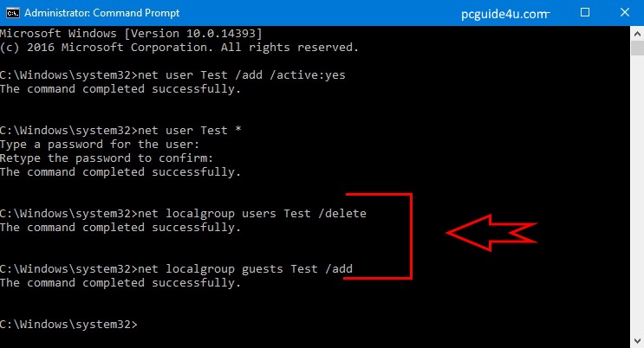Viewport: 644px width, 348px height.
Task: Click the "Retype the password to confirm:" line
Action: [x=107, y=158]
